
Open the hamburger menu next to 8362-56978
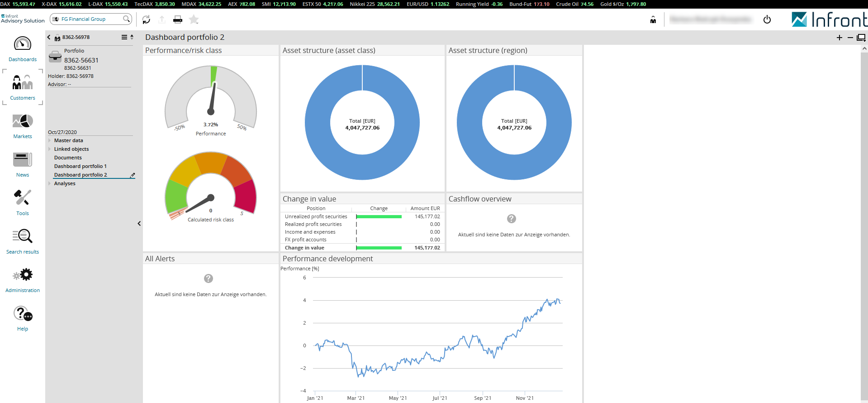coord(124,37)
